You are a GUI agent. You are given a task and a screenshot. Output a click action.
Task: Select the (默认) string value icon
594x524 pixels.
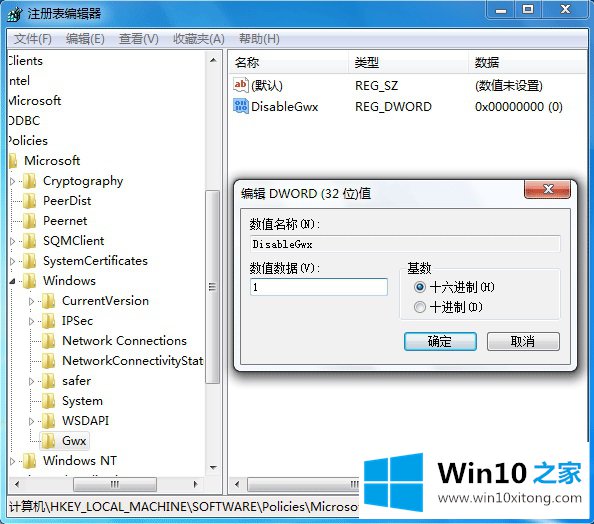[x=241, y=85]
